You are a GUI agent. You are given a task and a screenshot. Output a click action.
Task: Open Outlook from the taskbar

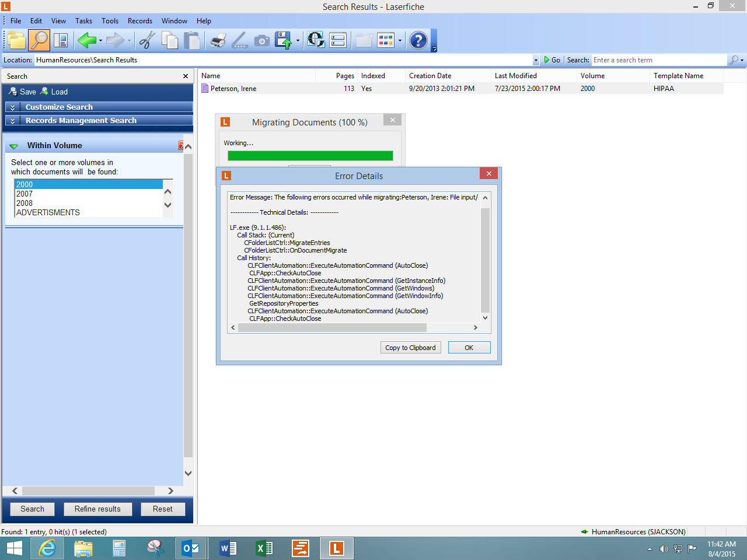pos(190,548)
